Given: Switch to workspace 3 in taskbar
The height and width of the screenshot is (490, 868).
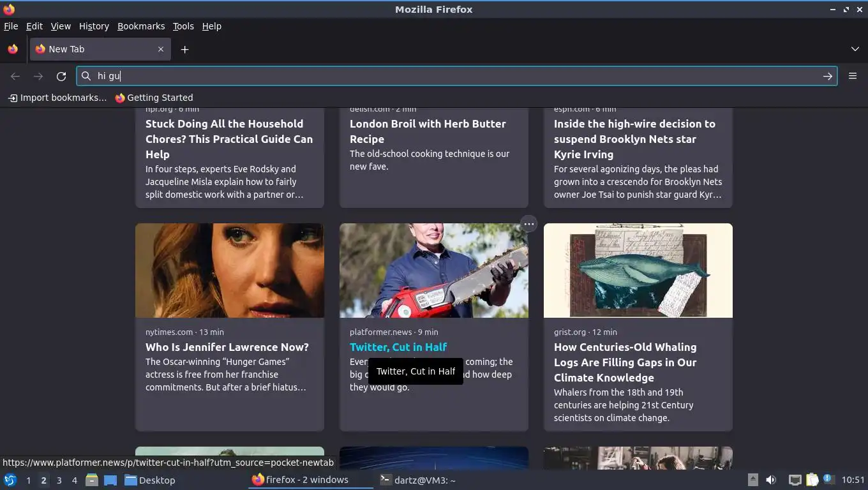Looking at the screenshot, I should coord(59,480).
